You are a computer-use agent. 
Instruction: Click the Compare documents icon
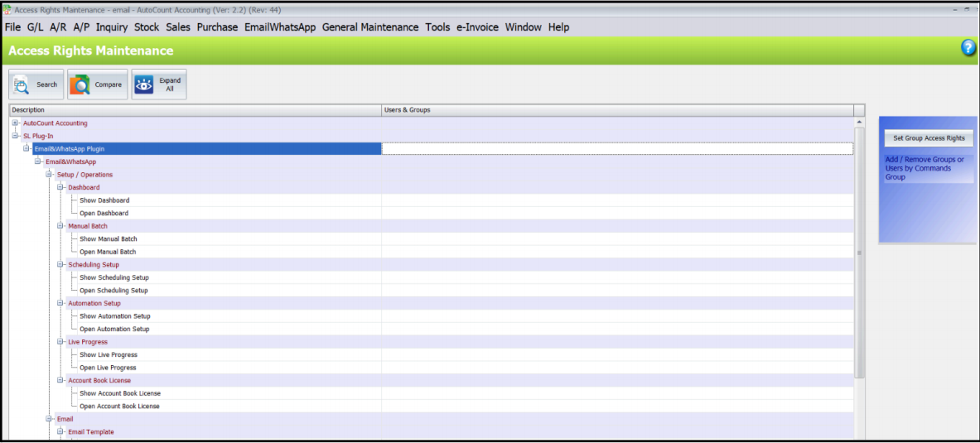click(x=80, y=84)
